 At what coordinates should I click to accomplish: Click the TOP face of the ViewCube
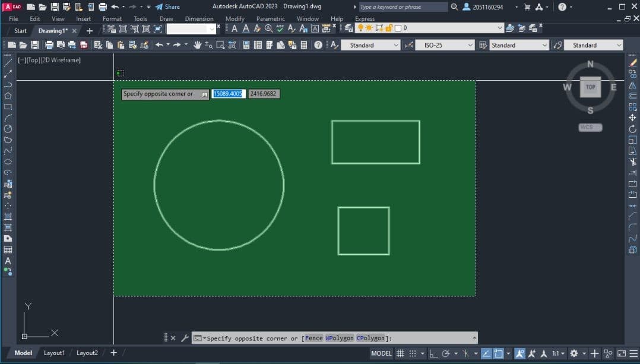point(590,87)
